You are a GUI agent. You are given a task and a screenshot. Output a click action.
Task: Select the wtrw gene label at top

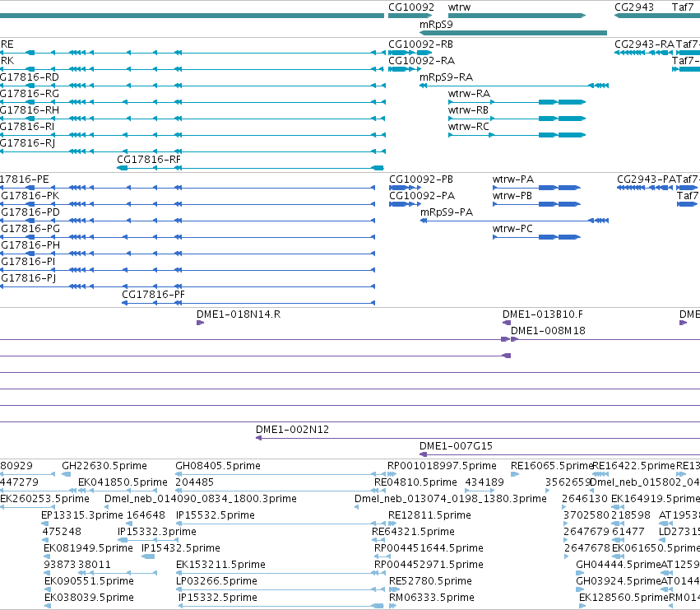pyautogui.click(x=459, y=7)
